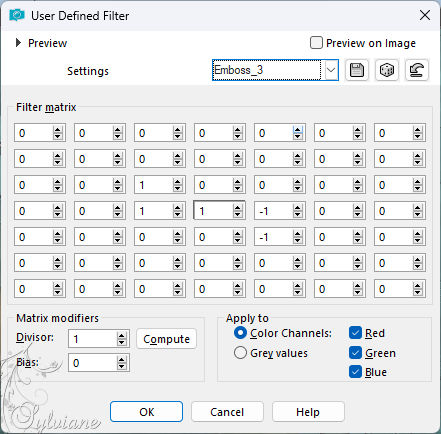Uncheck the Green color channel

[355, 353]
